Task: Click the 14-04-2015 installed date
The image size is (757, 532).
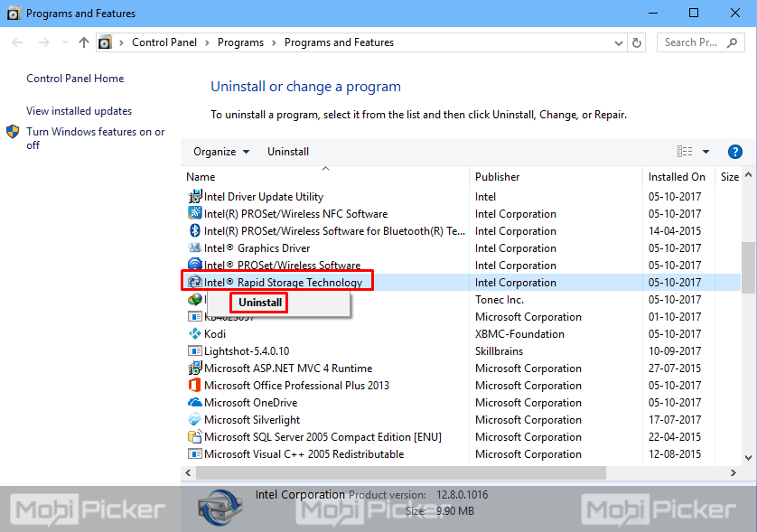Action: (x=675, y=230)
